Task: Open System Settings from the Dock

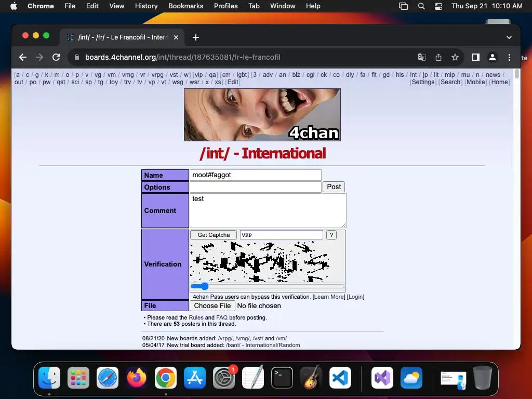Action: [224, 378]
